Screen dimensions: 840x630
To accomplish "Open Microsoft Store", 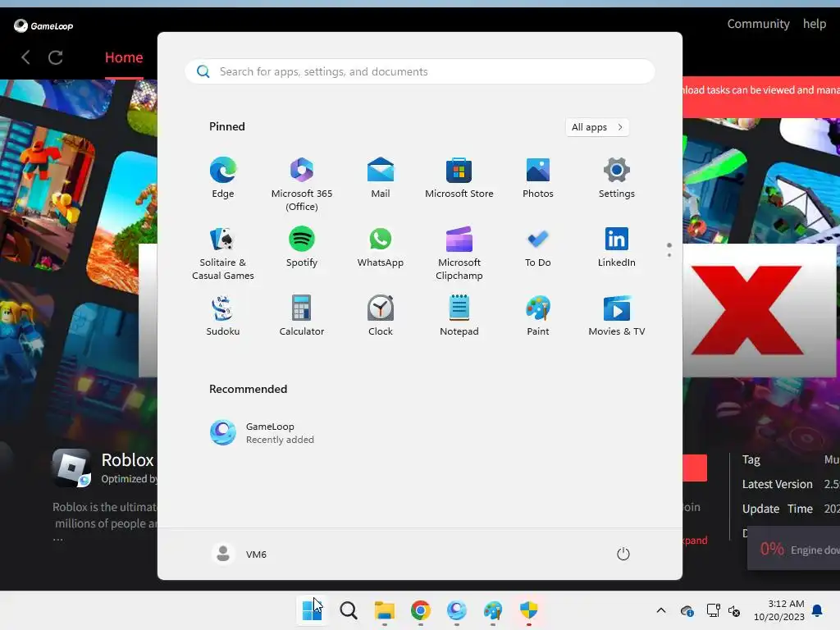I will (459, 178).
